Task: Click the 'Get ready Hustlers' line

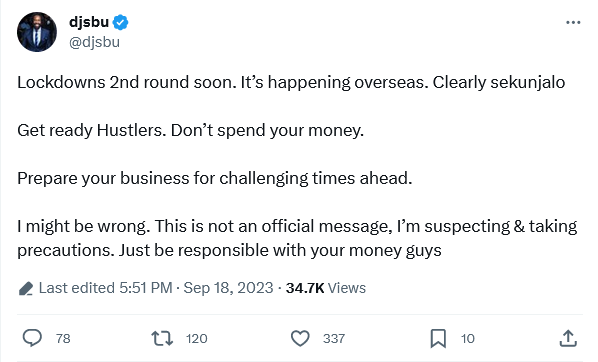Action: pos(190,130)
